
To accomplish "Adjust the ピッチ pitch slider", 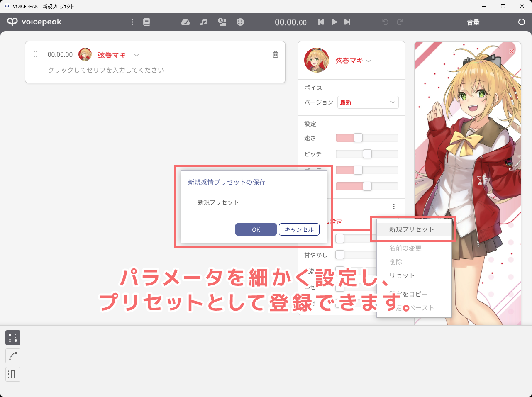I will [x=367, y=154].
